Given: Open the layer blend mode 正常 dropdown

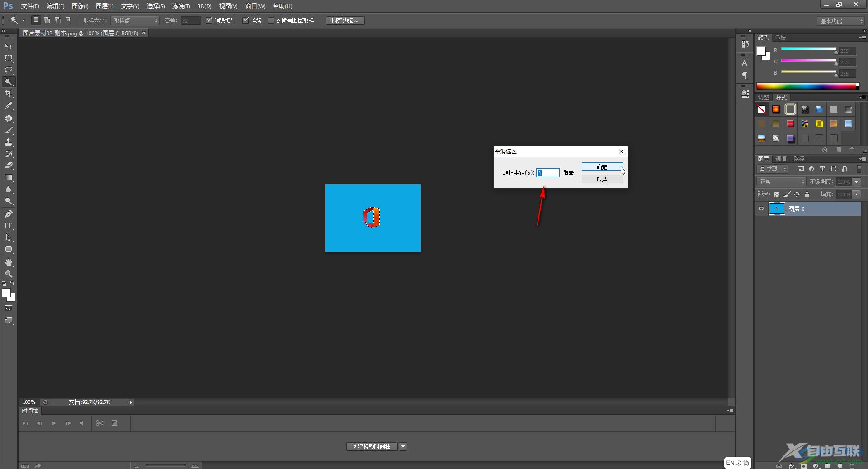Looking at the screenshot, I should pos(781,181).
